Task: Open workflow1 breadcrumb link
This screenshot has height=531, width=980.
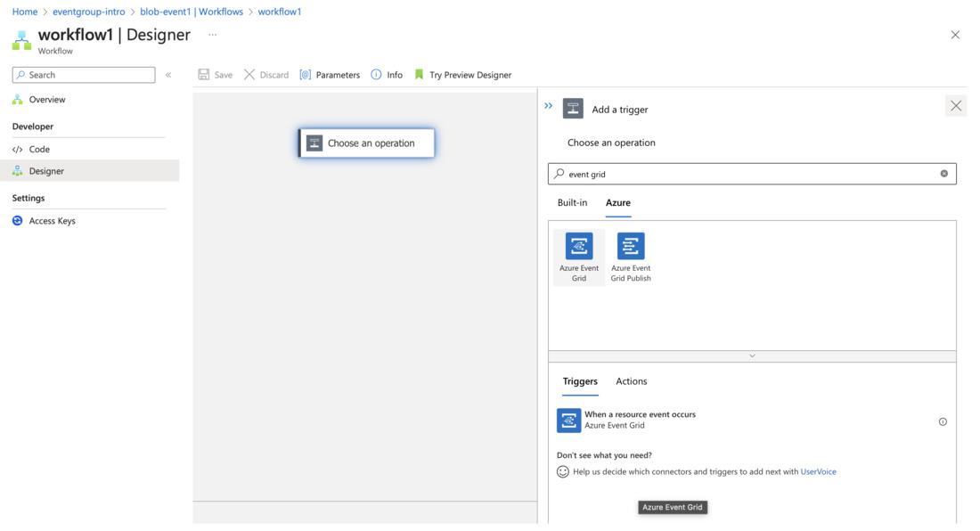Action: pyautogui.click(x=280, y=12)
